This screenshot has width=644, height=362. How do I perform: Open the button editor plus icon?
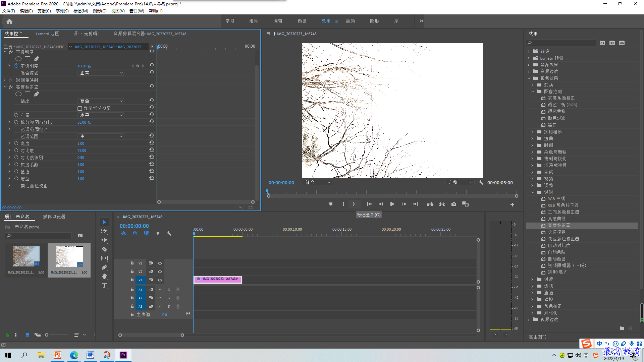pyautogui.click(x=512, y=204)
